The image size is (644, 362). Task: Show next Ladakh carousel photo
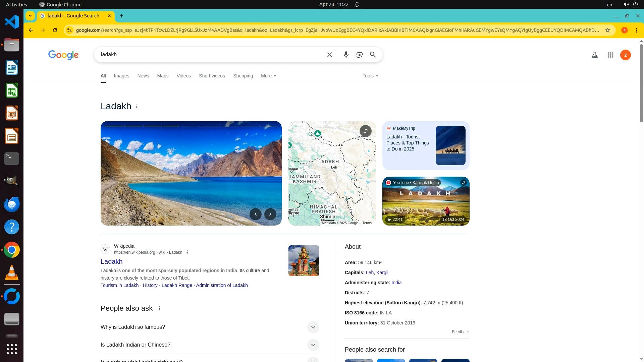(270, 214)
